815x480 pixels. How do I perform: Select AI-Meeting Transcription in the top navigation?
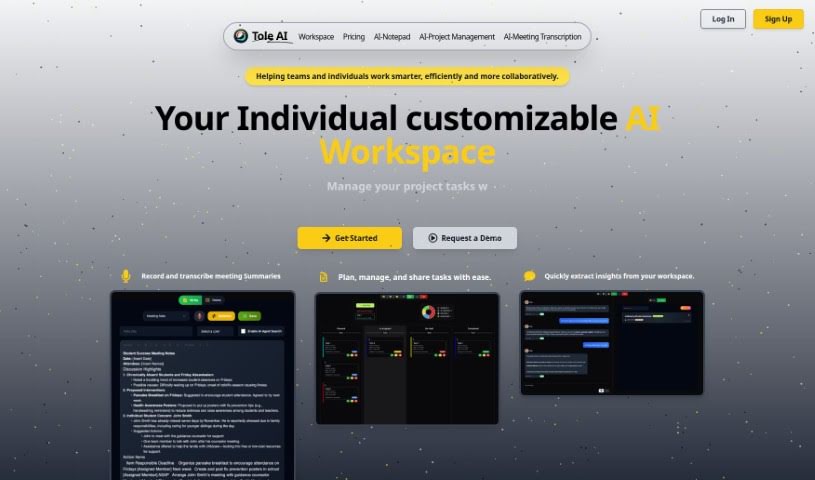(542, 37)
